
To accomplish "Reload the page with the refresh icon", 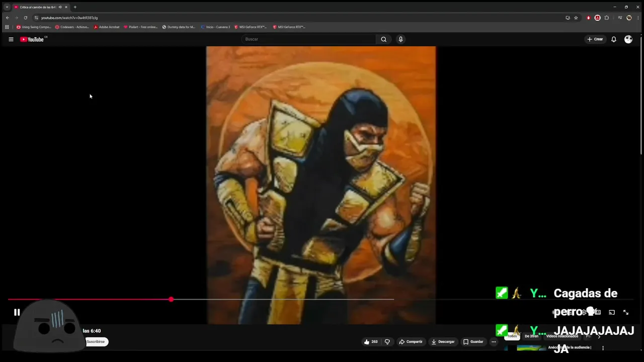I will click(x=26, y=18).
